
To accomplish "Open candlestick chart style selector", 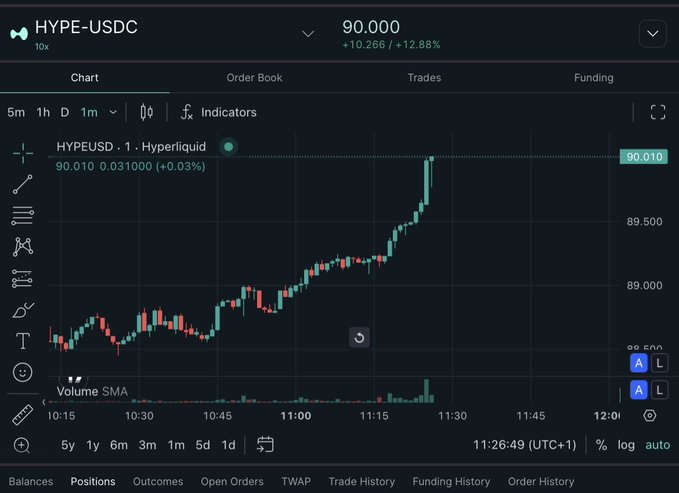I will (146, 112).
